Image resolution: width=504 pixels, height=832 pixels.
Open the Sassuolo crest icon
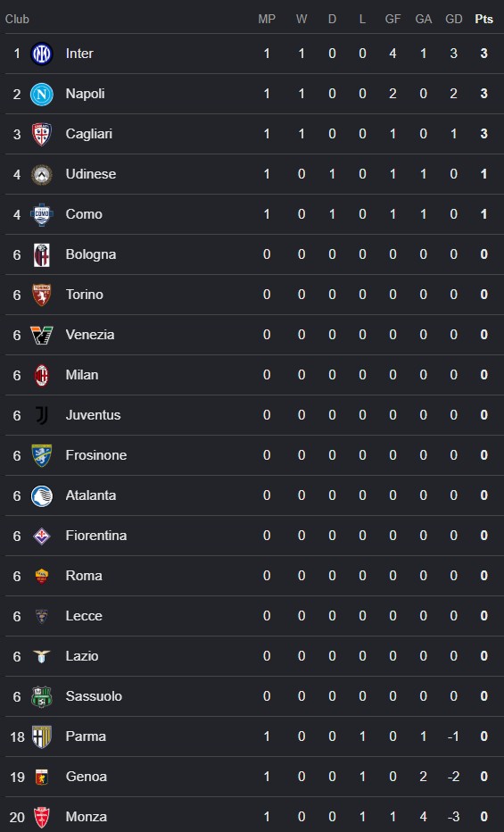pyautogui.click(x=41, y=696)
